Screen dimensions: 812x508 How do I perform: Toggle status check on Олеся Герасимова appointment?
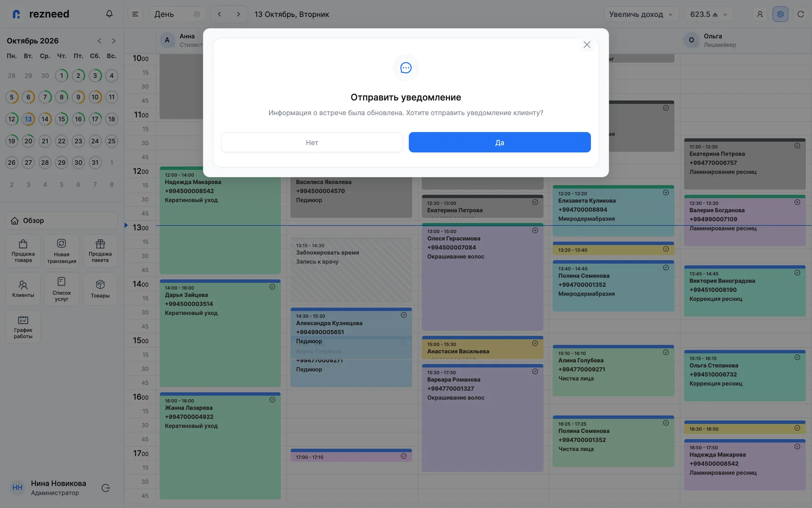[x=535, y=230]
